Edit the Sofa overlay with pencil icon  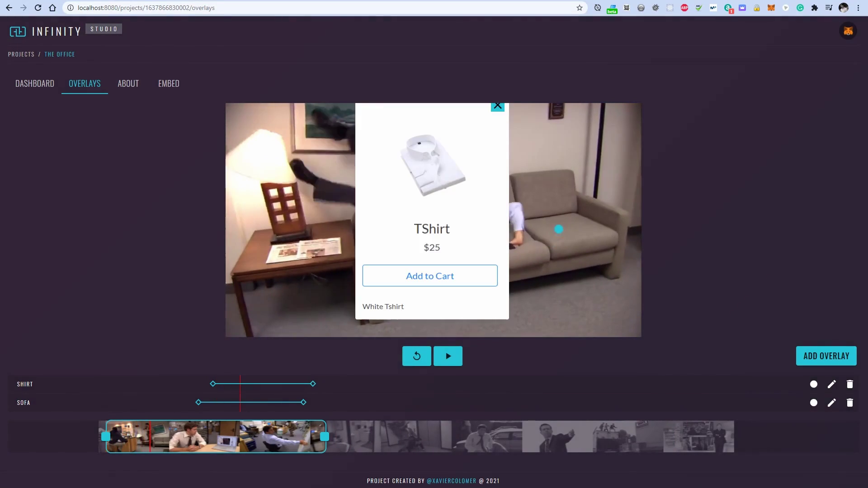pyautogui.click(x=831, y=403)
